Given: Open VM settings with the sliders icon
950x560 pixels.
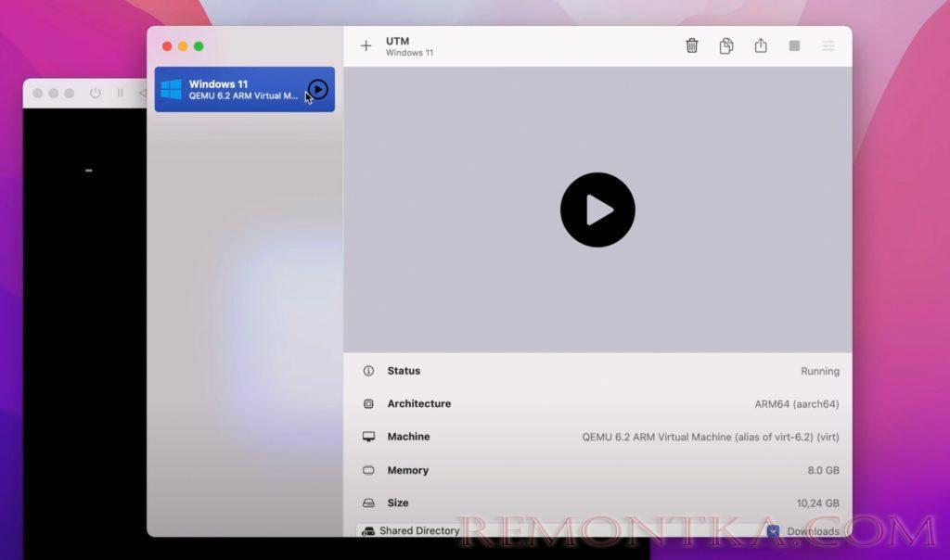Looking at the screenshot, I should click(x=828, y=46).
